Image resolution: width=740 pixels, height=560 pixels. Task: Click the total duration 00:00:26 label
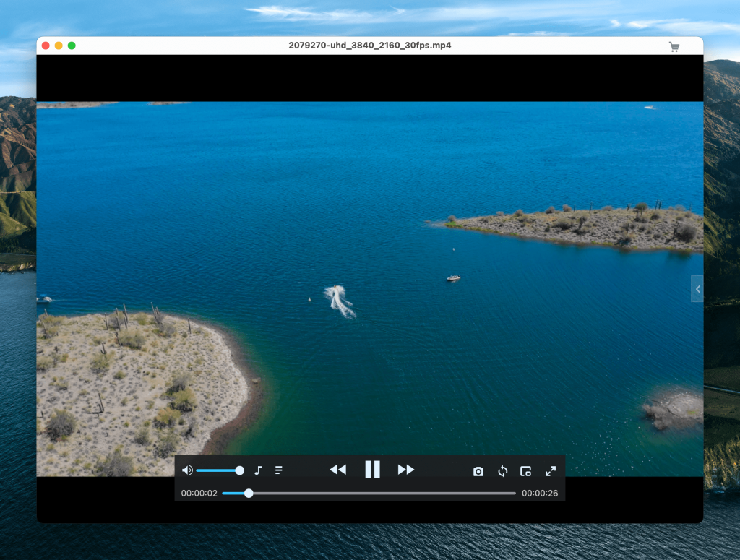pyautogui.click(x=540, y=494)
